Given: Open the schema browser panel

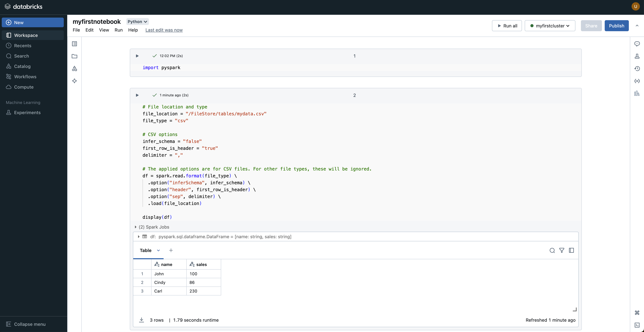Looking at the screenshot, I should (74, 68).
